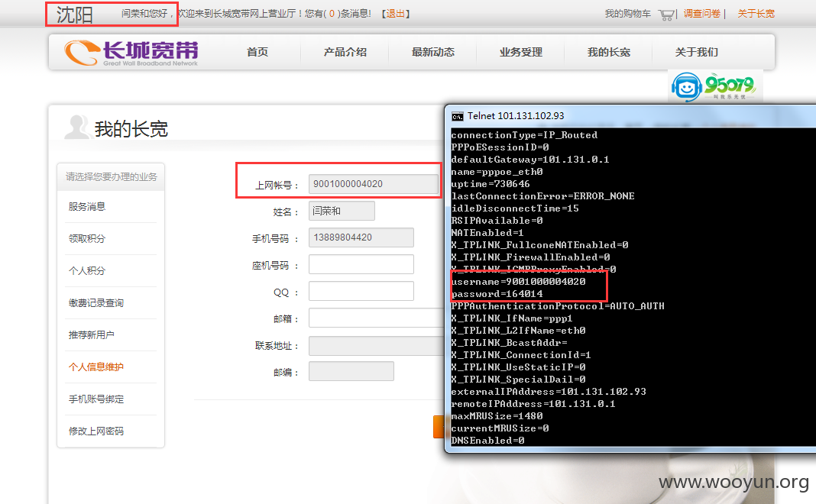The width and height of the screenshot is (816, 504).
Task: Click the 沈阳 city label
Action: 74,15
